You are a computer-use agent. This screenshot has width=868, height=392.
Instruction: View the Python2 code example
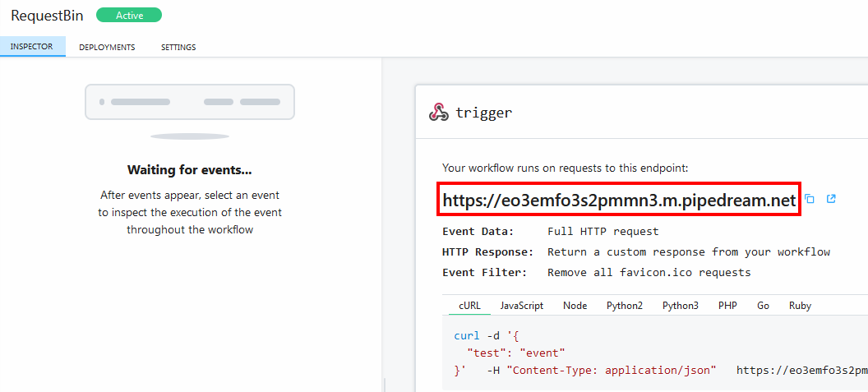(625, 306)
